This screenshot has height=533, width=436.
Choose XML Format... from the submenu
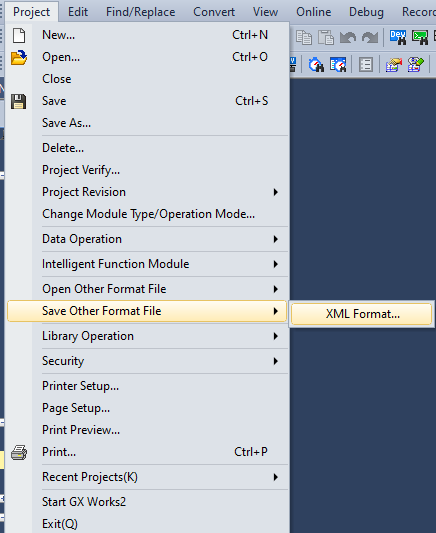[x=362, y=314]
